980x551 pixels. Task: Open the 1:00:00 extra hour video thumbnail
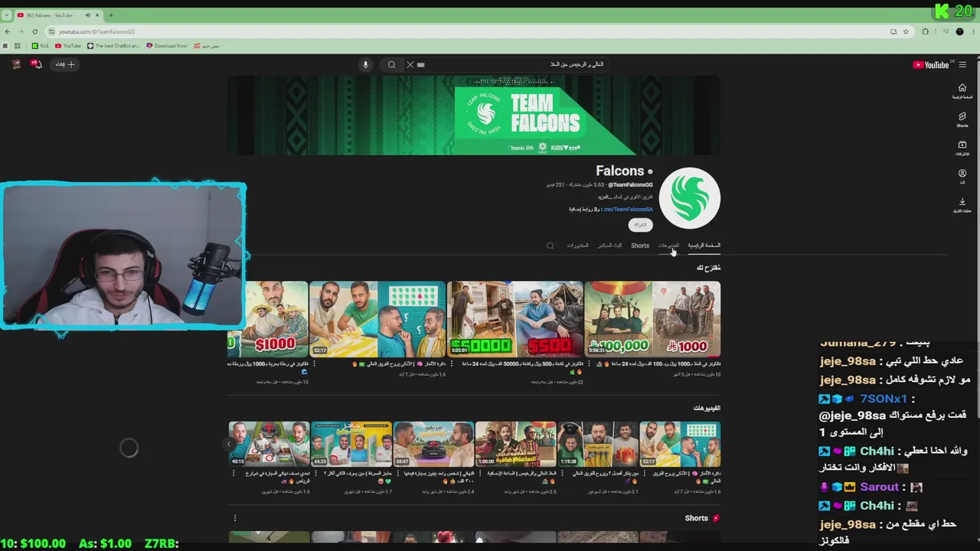(x=515, y=444)
